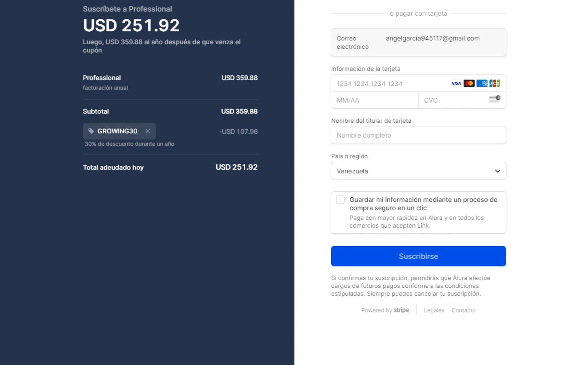Screen dimensions: 588x365
Task: Open the País o región dropdown
Action: pos(418,171)
